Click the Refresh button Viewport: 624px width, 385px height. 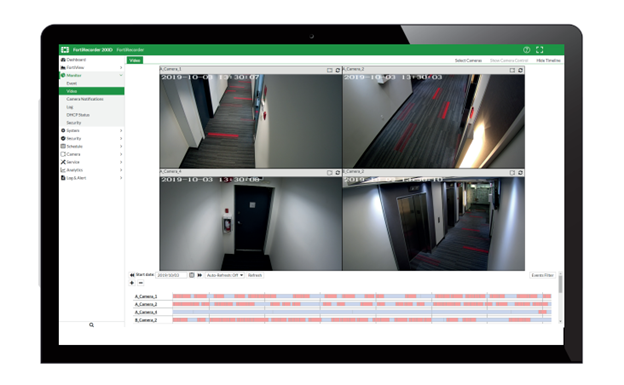[x=255, y=275]
